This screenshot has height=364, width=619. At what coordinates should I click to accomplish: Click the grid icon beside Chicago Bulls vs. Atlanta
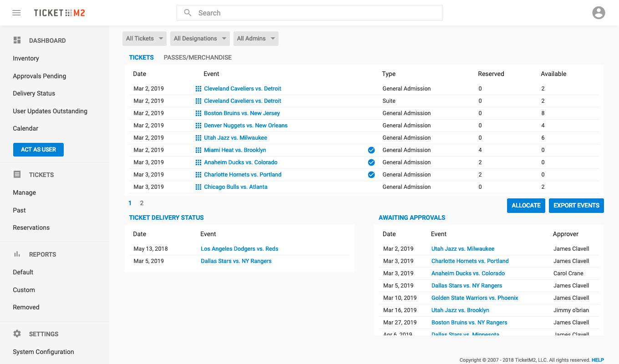click(198, 187)
